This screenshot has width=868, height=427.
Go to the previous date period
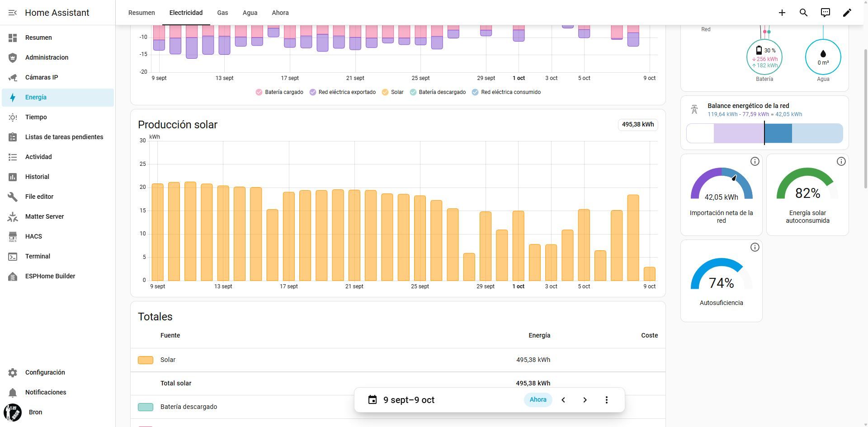[563, 400]
